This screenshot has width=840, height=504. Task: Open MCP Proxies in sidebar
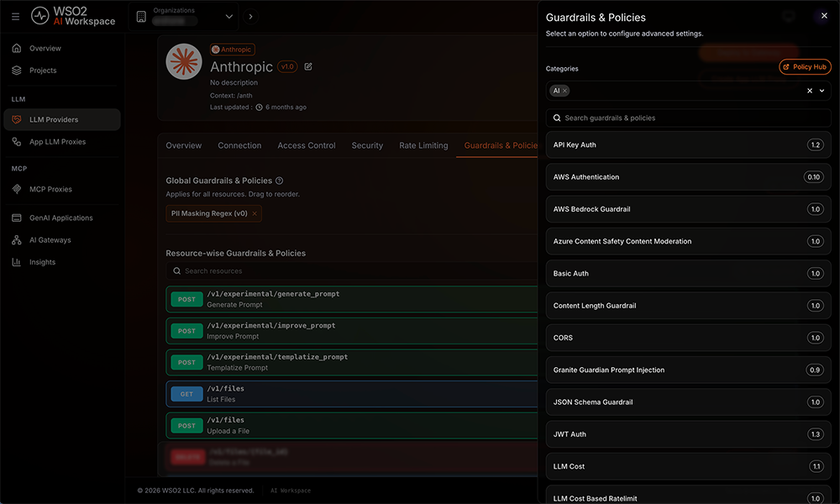pyautogui.click(x=61, y=189)
